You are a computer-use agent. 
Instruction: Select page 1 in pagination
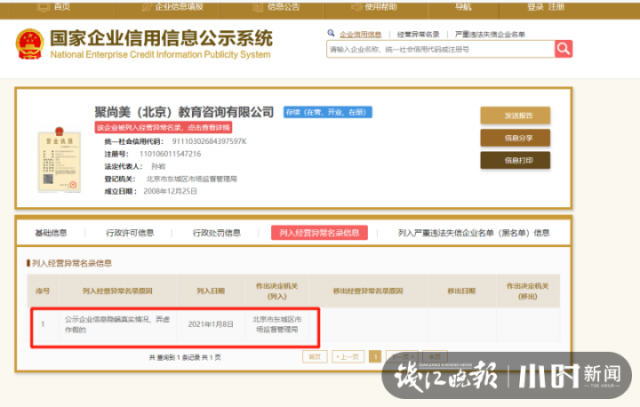tap(375, 357)
